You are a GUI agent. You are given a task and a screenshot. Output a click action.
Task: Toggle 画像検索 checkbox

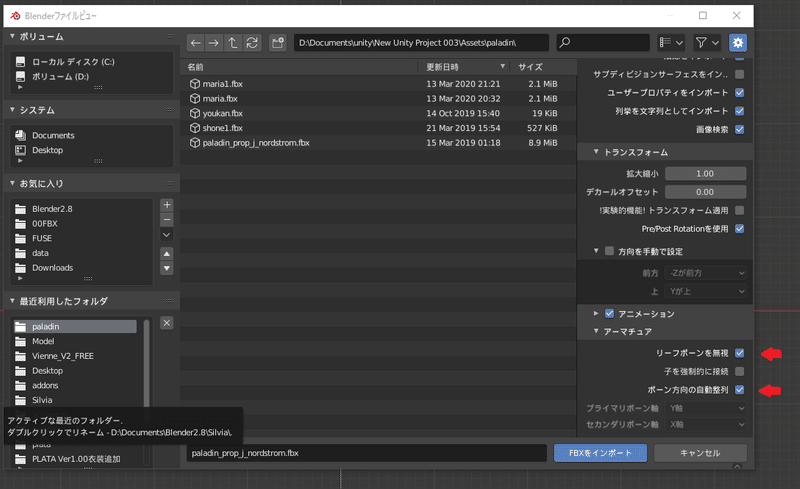point(739,130)
